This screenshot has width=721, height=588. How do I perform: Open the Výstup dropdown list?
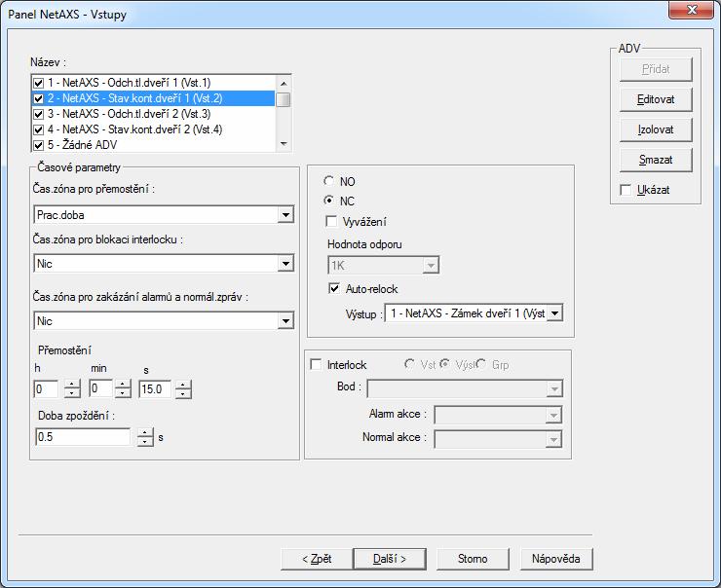click(x=555, y=313)
